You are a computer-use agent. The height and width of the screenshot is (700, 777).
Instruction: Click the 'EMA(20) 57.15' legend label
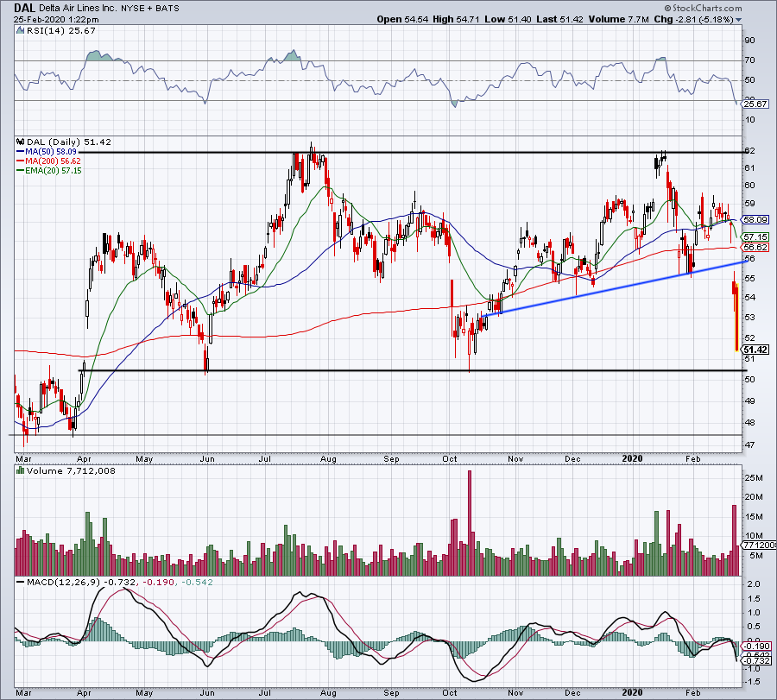coord(54,171)
